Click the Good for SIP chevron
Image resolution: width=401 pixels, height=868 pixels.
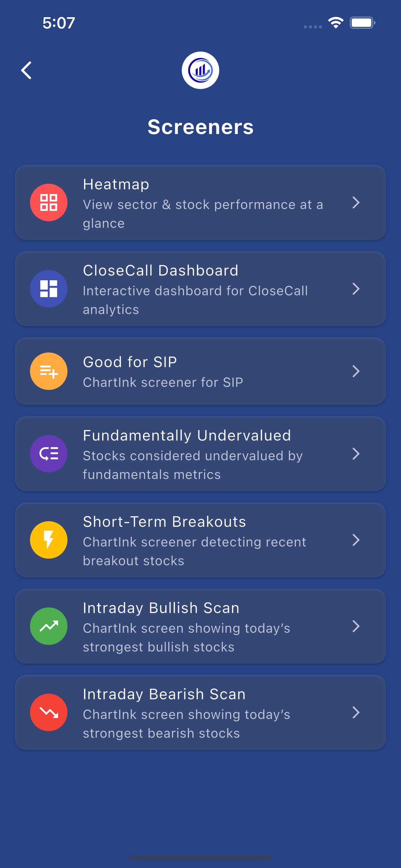(356, 371)
